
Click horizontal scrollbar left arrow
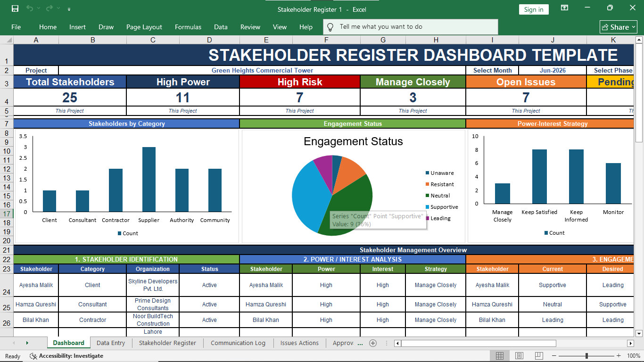398,343
